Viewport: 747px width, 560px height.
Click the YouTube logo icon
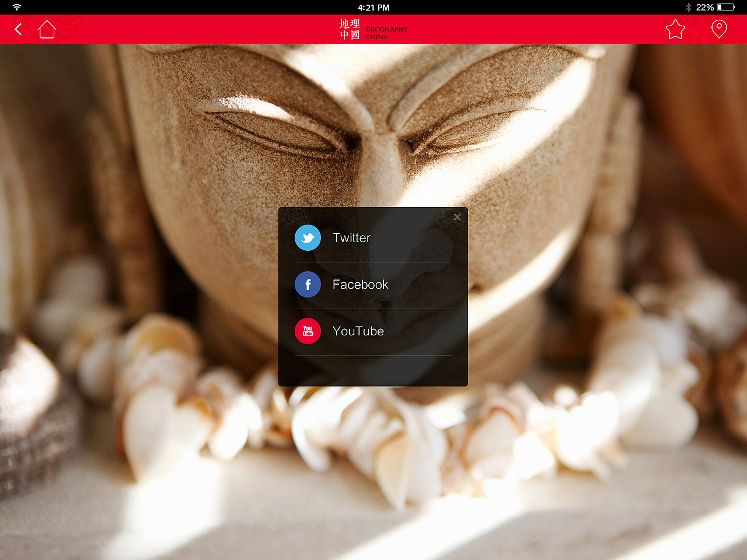tap(308, 331)
